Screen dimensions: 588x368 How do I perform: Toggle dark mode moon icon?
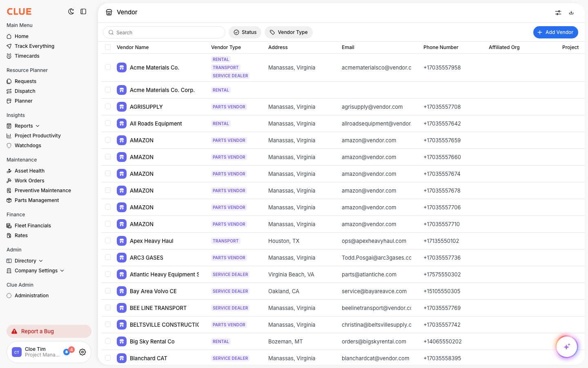pos(71,11)
